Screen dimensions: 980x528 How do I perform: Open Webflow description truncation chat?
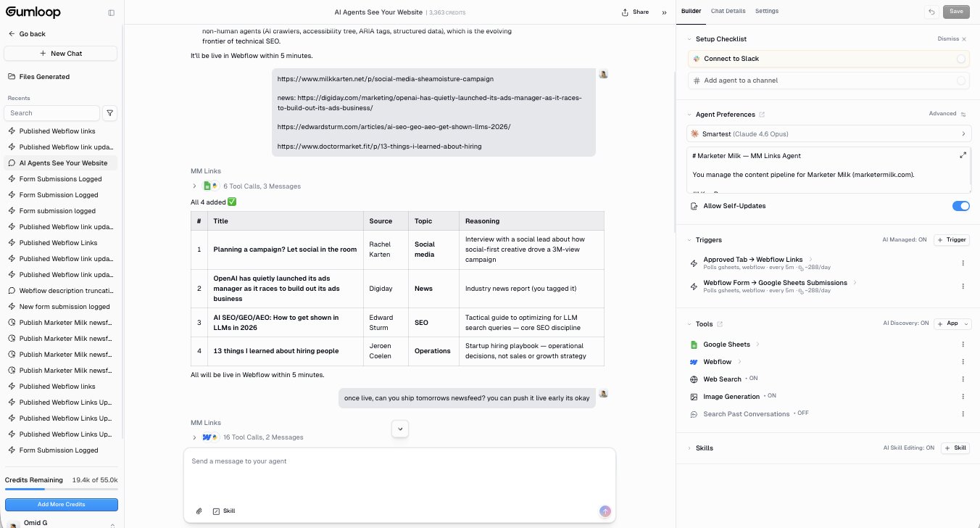61,291
